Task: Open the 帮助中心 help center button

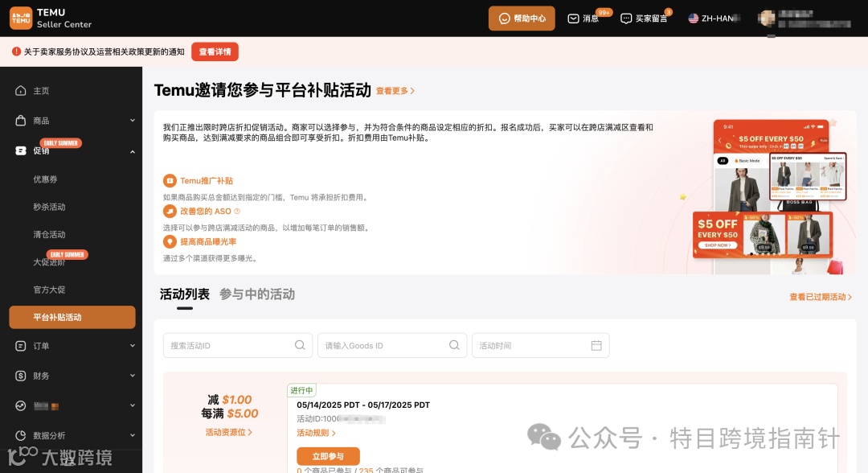Action: coord(522,19)
